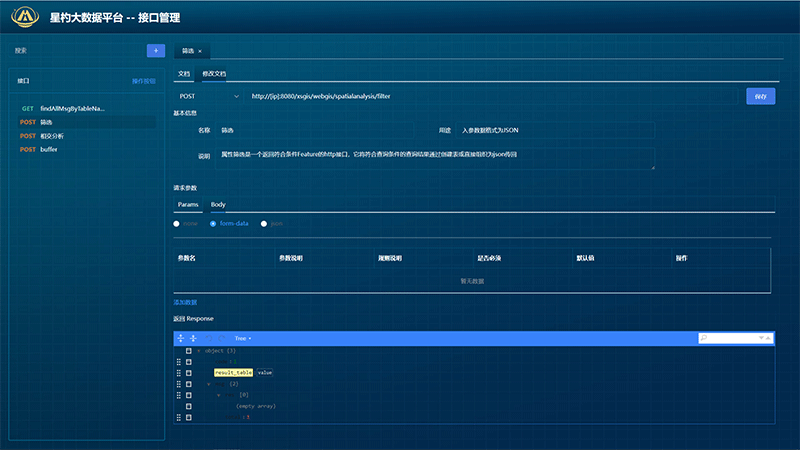Screen dimensions: 800x450
Task: Click the 保存 save button
Action: pyautogui.click(x=761, y=96)
